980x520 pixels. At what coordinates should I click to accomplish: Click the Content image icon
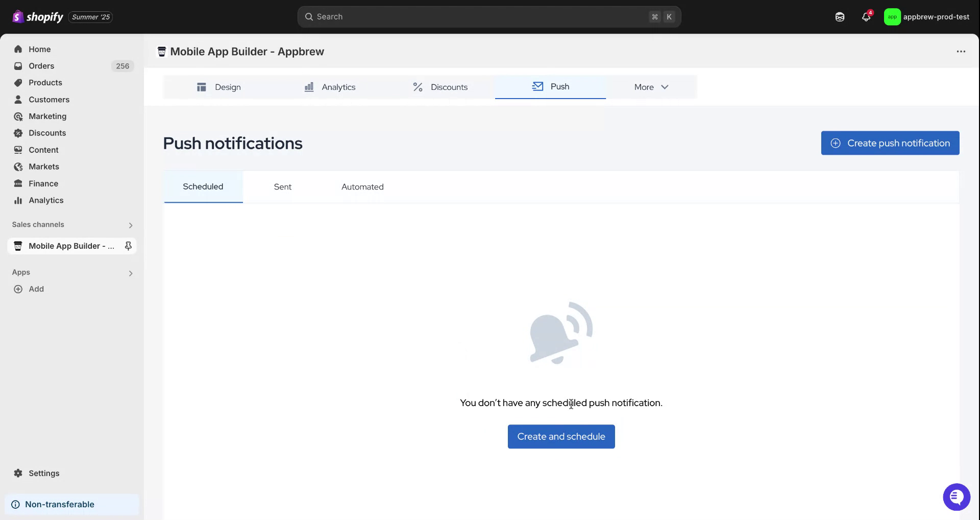pyautogui.click(x=18, y=150)
